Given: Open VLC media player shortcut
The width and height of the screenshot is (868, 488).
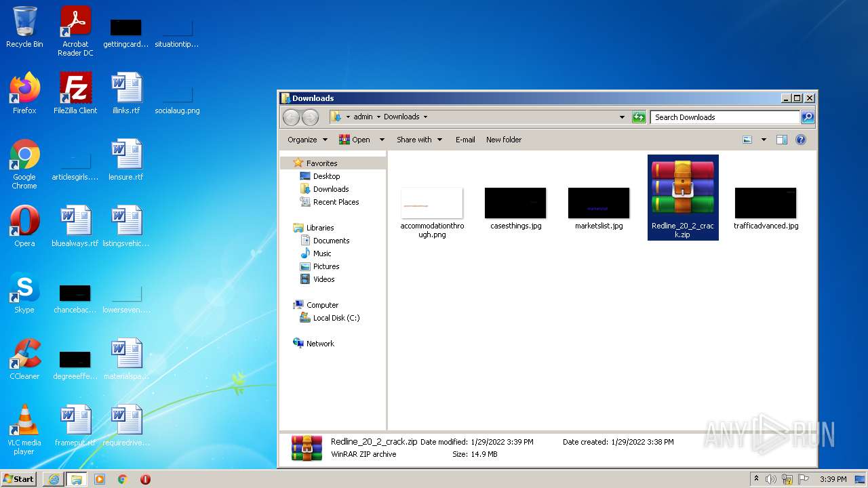Looking at the screenshot, I should click(24, 430).
